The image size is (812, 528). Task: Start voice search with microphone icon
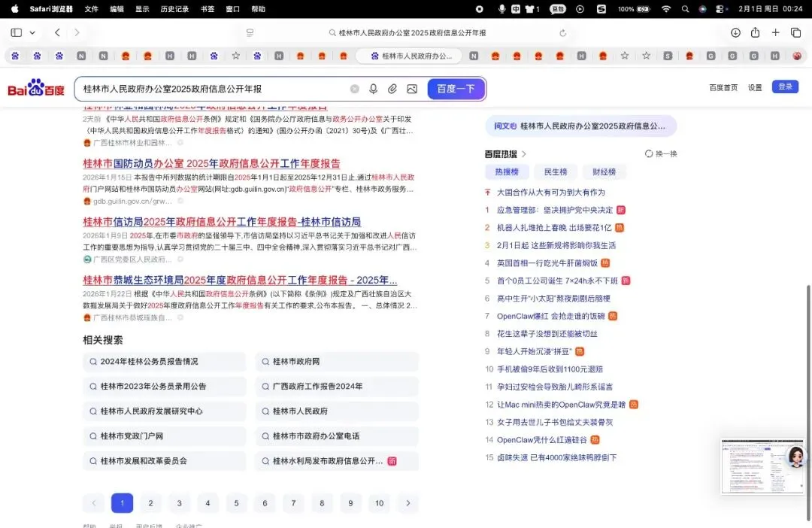[373, 89]
